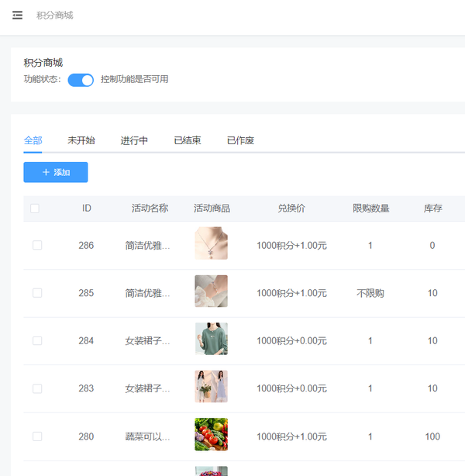Open the 进行中 tab
Viewport: 465px width, 476px height.
[134, 140]
